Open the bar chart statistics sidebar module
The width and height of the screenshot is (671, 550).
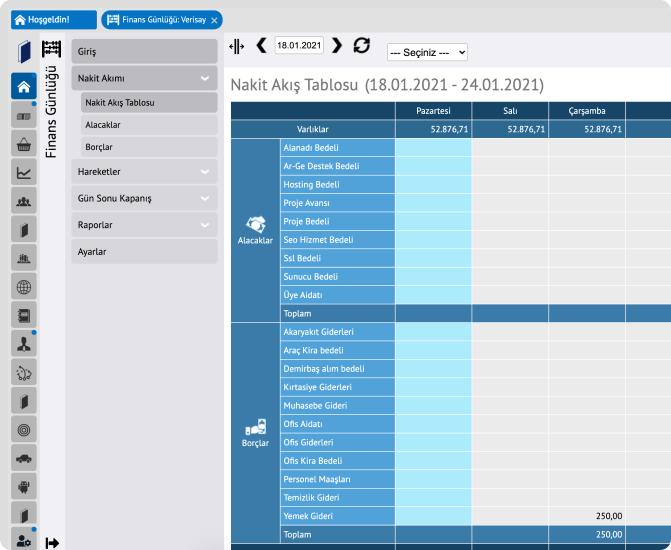[24, 258]
